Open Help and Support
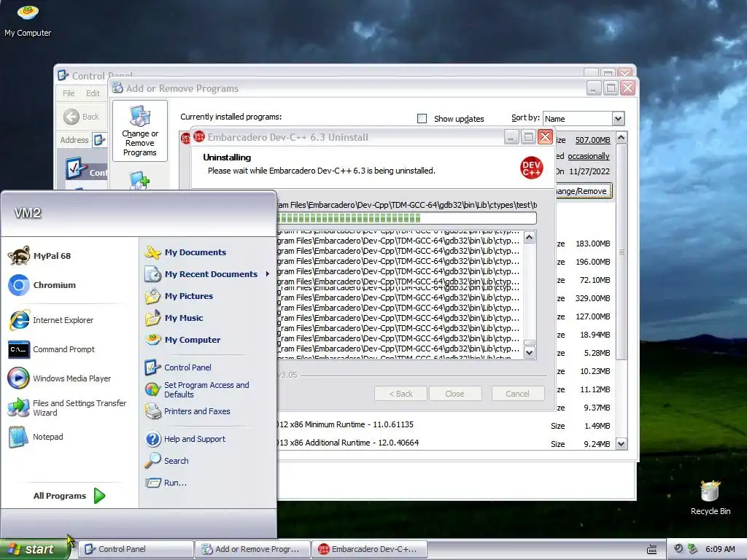Screen dimensions: 747x560 pos(185,439)
